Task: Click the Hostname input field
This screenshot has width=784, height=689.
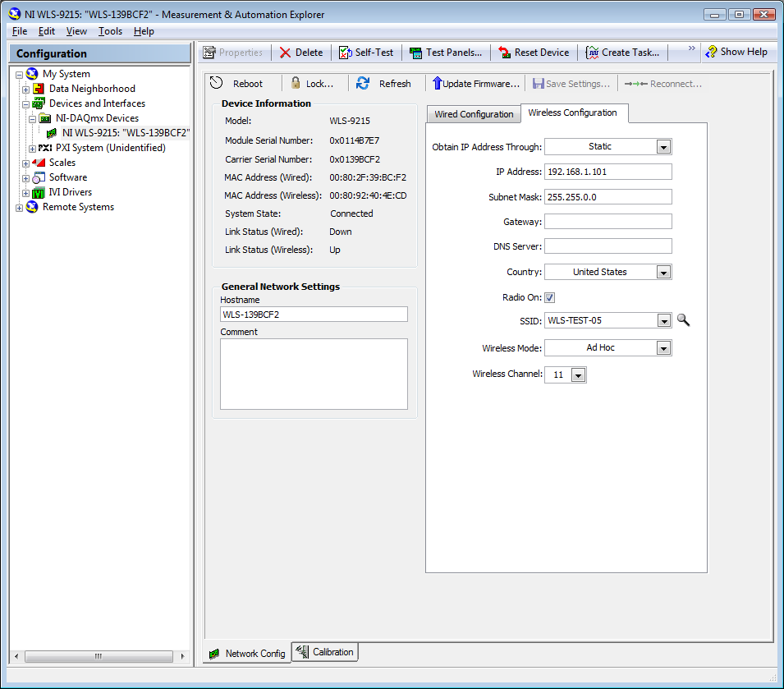Action: tap(314, 315)
